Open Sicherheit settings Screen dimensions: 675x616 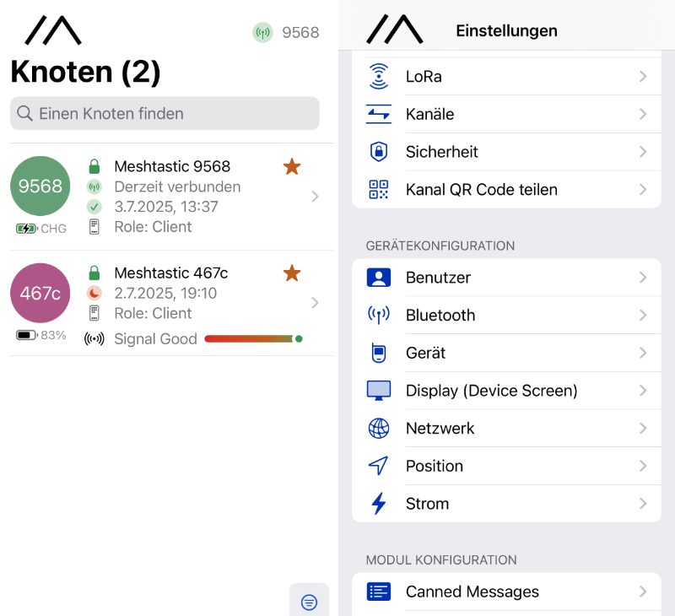[x=506, y=152]
